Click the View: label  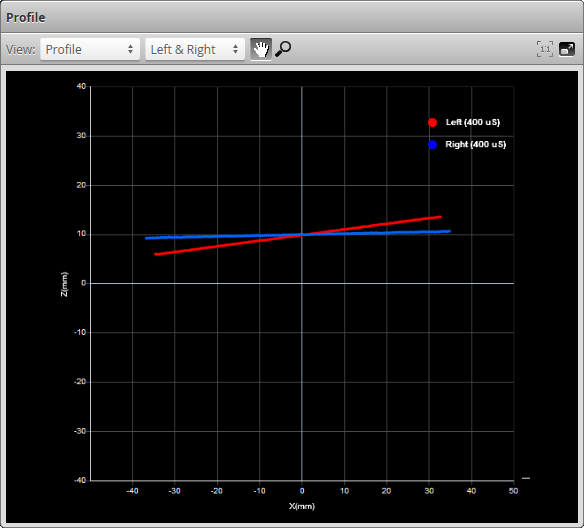[x=20, y=50]
